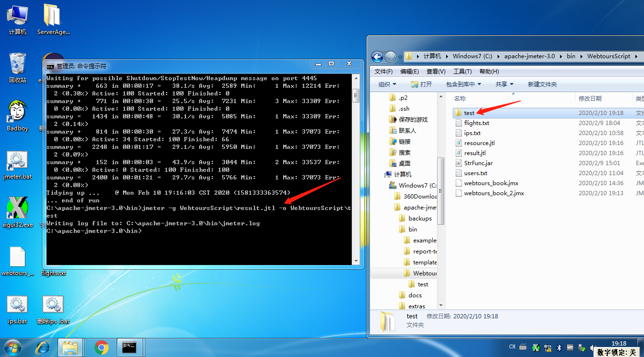Click 计算机 in the address bar breadcrumb
The width and height of the screenshot is (644, 357).
click(x=432, y=56)
